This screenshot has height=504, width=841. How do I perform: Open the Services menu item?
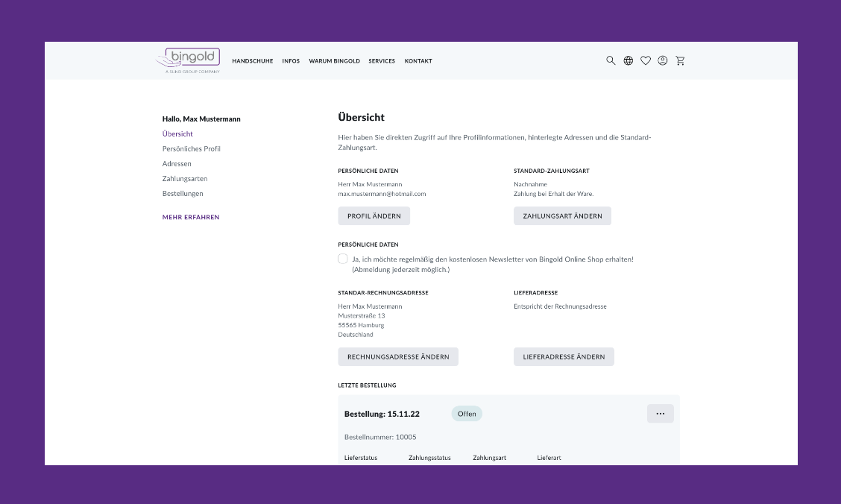point(382,61)
